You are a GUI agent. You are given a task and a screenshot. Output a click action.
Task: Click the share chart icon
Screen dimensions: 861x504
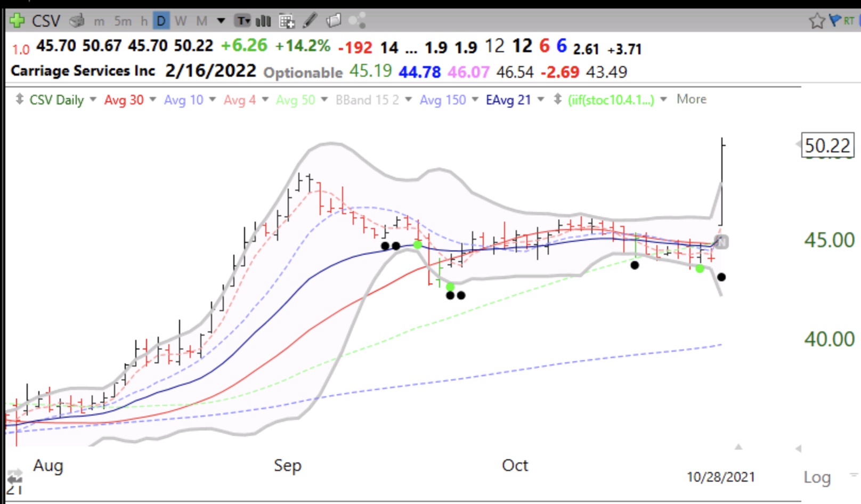357,21
